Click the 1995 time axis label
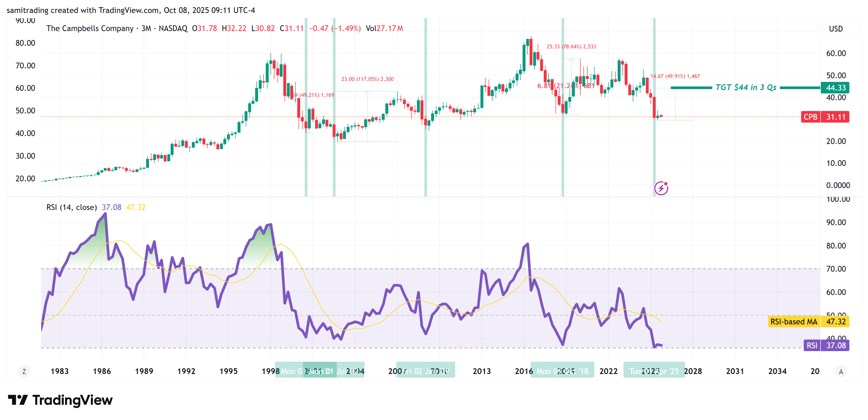The height and width of the screenshot is (420, 868). tap(228, 371)
